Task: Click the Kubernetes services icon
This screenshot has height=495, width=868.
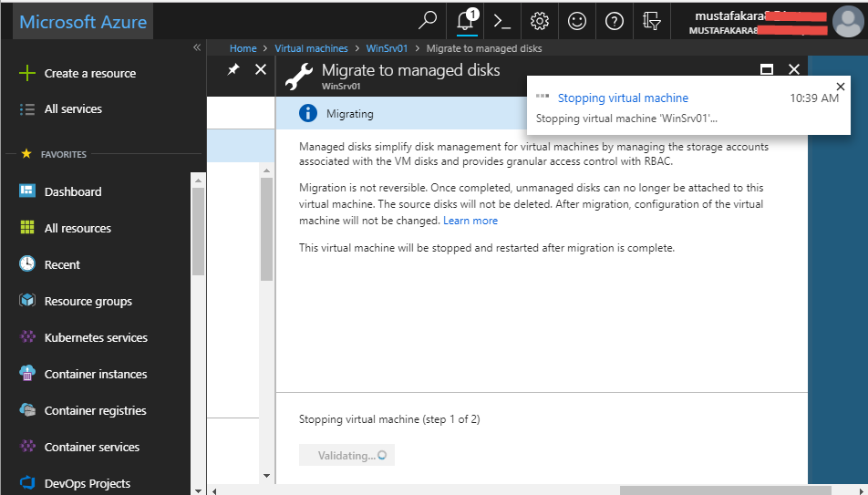Action: tap(27, 336)
